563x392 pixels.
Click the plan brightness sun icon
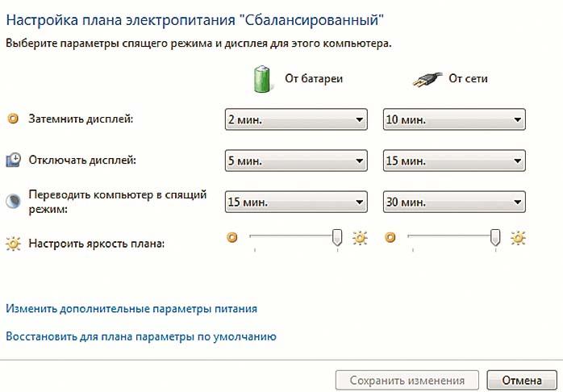(x=13, y=242)
